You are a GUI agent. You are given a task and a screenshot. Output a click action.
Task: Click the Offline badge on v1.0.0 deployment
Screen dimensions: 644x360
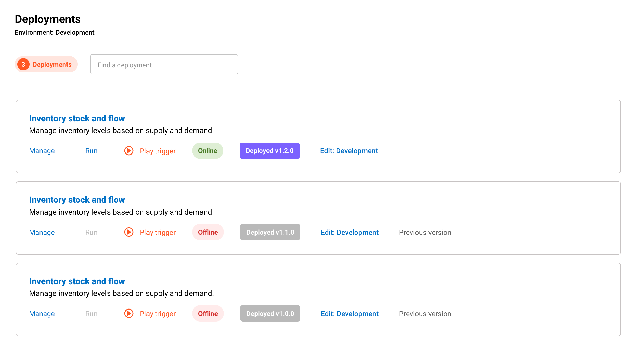coord(208,313)
